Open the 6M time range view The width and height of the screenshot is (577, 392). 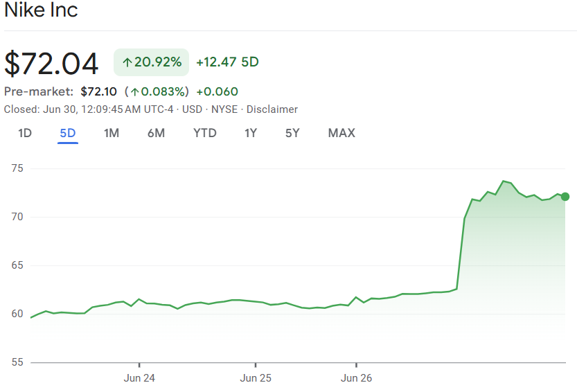click(156, 133)
